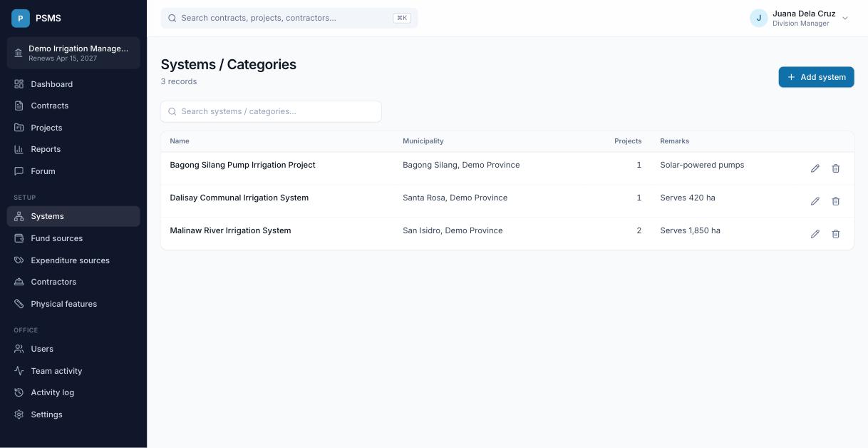Select Physical features in sidebar

pos(73,304)
